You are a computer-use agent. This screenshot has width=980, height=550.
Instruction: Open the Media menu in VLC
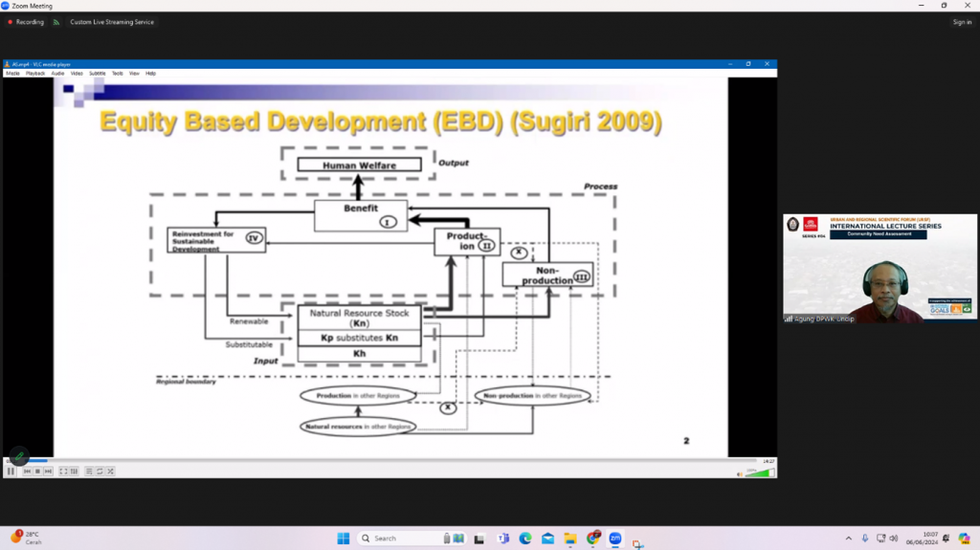[12, 73]
